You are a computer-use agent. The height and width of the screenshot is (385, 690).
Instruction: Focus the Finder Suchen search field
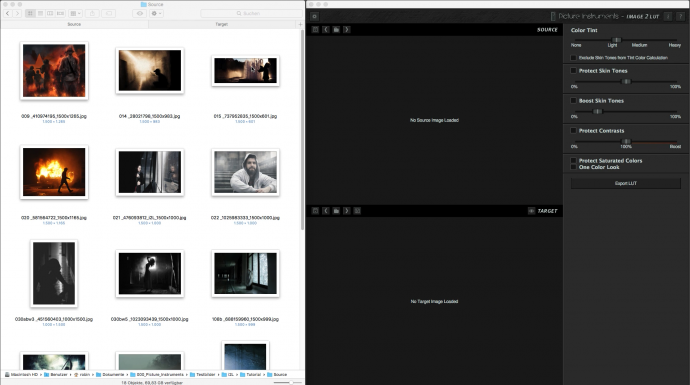(x=251, y=14)
